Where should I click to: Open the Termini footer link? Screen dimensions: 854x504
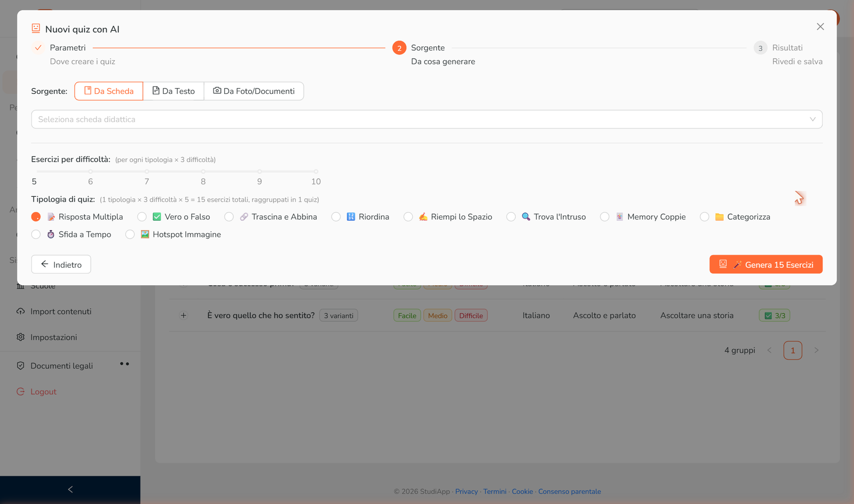point(495,492)
